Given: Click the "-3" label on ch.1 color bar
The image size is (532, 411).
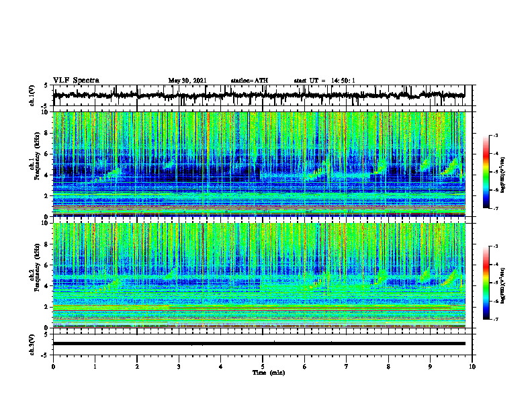Looking at the screenshot, I should 496,135.
